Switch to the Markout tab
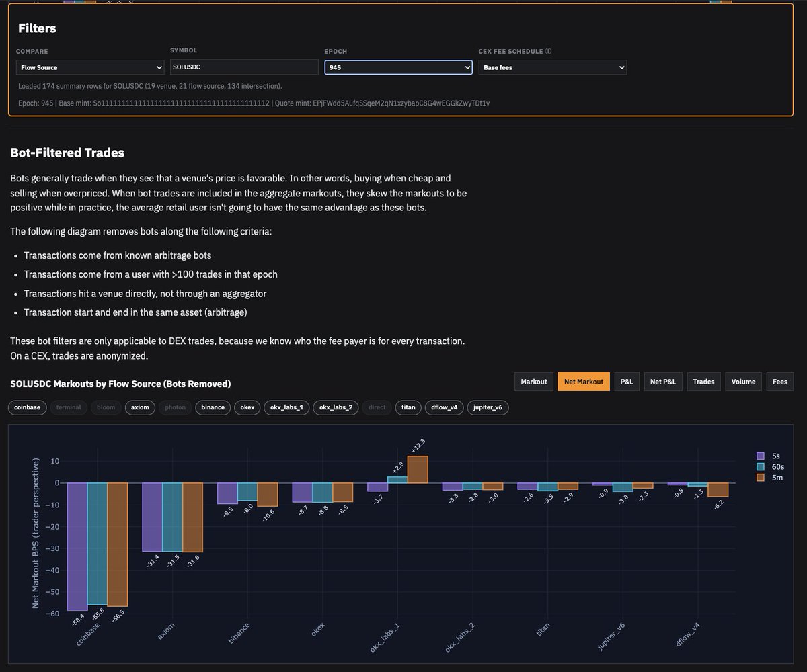Image resolution: width=807 pixels, height=672 pixels. coord(534,382)
